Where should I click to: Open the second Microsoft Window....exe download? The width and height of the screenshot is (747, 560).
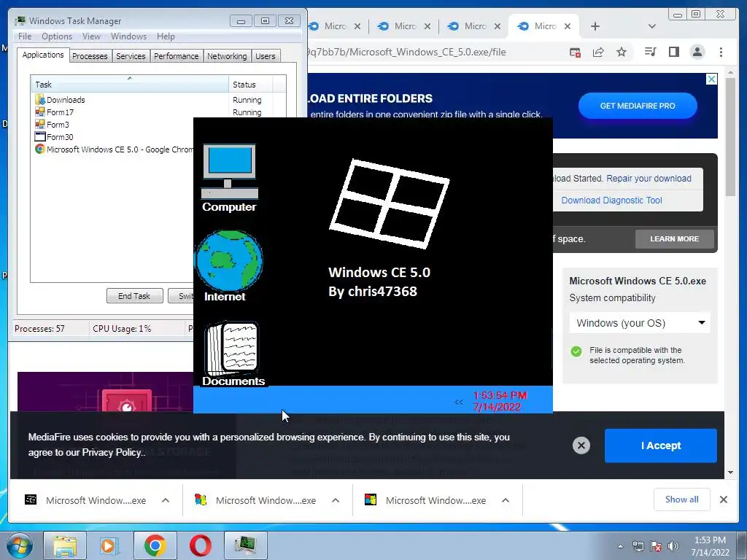(x=256, y=500)
